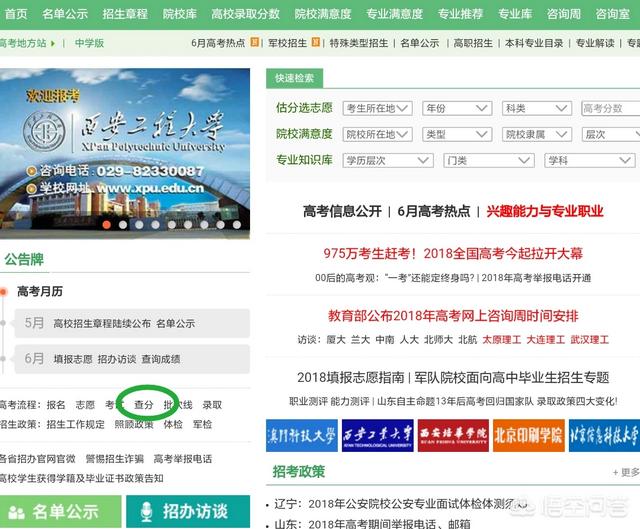Focus the 高考分数 input field
This screenshot has height=529, width=640.
tap(611, 108)
